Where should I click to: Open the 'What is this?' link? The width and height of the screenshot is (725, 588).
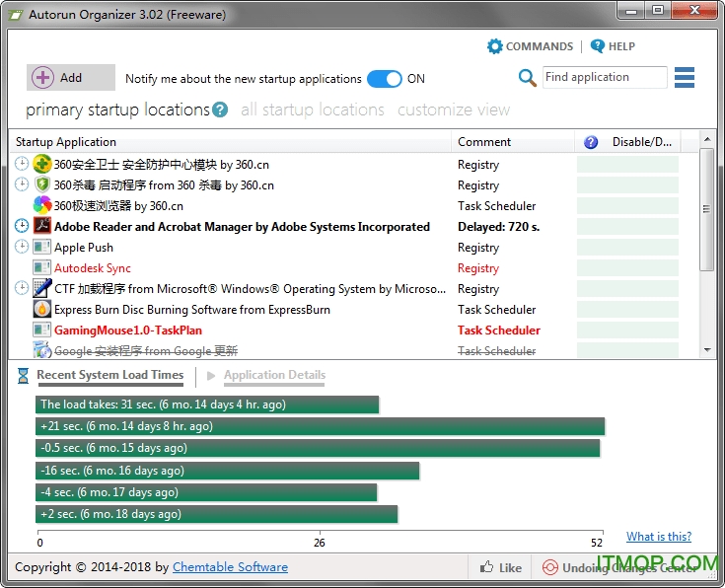coord(659,537)
